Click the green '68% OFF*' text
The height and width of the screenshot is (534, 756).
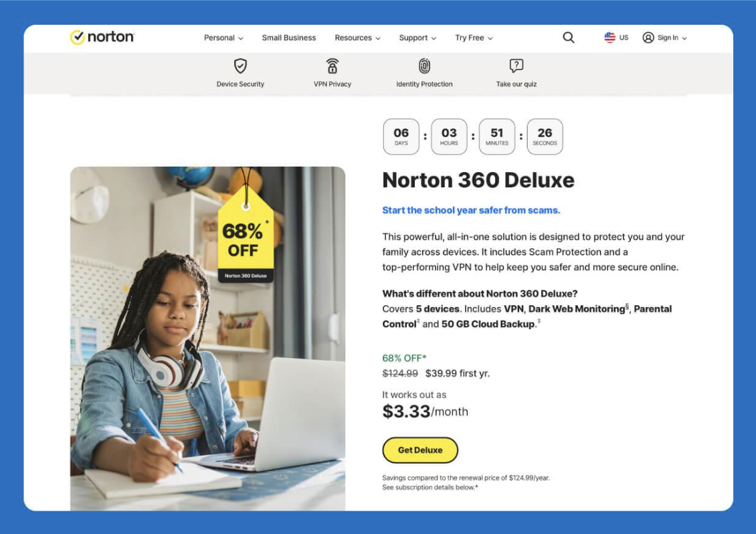point(405,358)
